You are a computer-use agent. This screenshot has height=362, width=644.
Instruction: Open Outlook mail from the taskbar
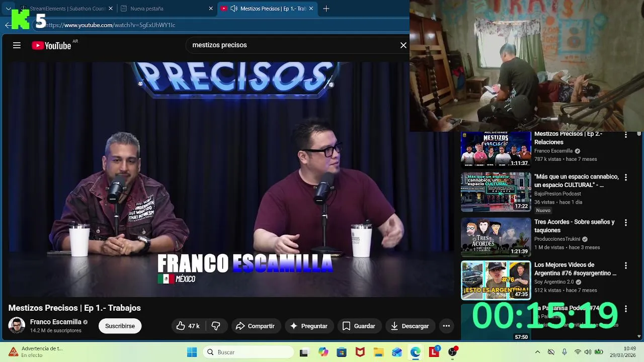click(x=397, y=352)
